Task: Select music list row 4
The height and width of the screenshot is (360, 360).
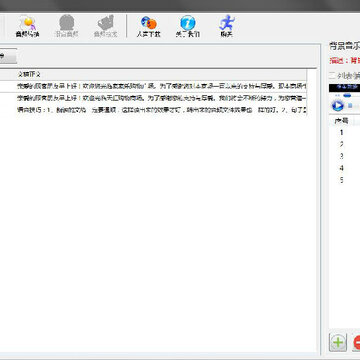Action: (x=345, y=168)
